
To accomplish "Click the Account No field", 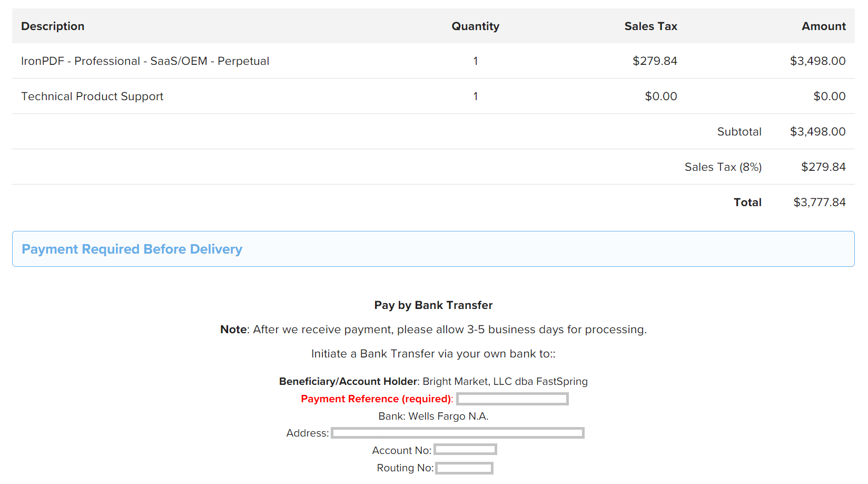I will click(x=465, y=450).
